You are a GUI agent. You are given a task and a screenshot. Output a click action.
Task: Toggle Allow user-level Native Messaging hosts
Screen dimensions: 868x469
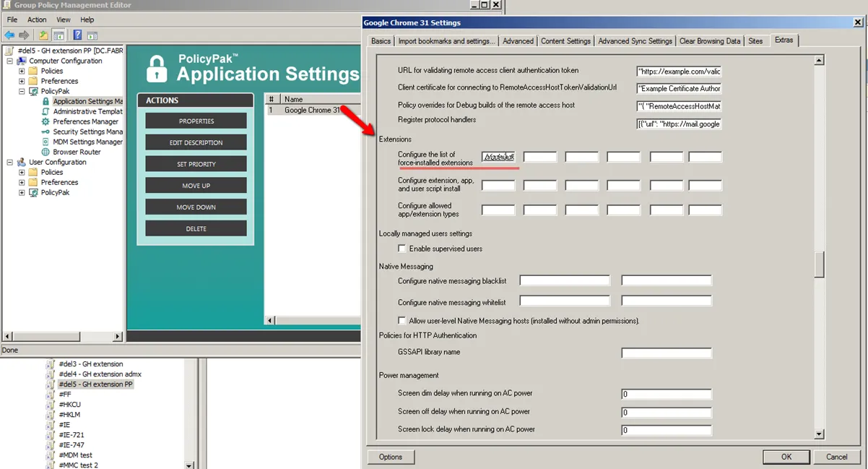point(402,321)
